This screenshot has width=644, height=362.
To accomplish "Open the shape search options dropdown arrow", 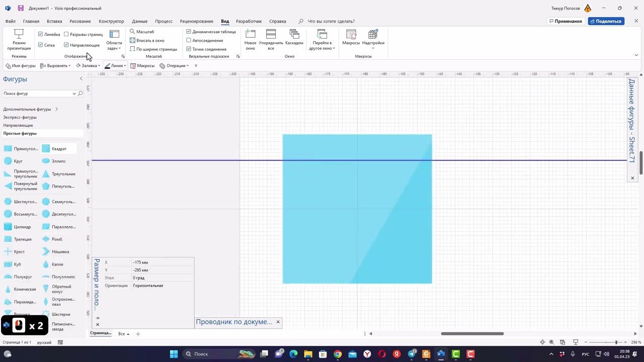I will click(x=74, y=94).
